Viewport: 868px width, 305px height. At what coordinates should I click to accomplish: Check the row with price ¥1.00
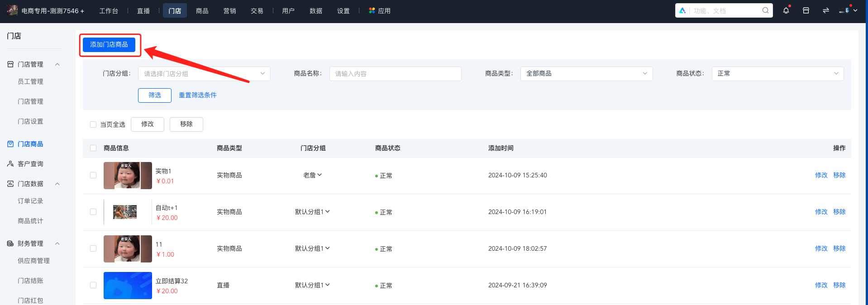tap(93, 248)
